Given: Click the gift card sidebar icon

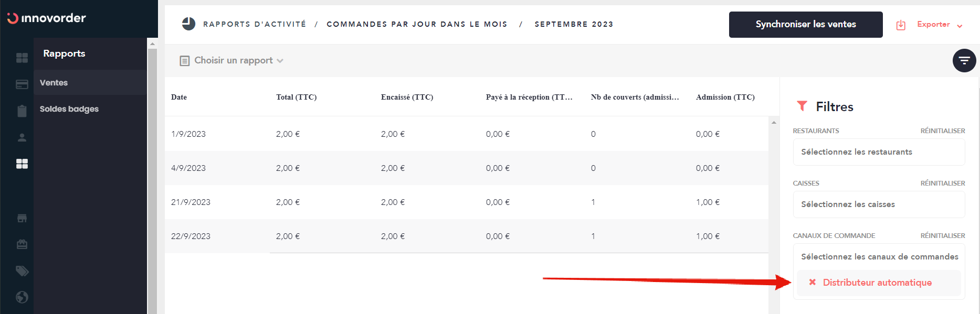Looking at the screenshot, I should click(22, 244).
